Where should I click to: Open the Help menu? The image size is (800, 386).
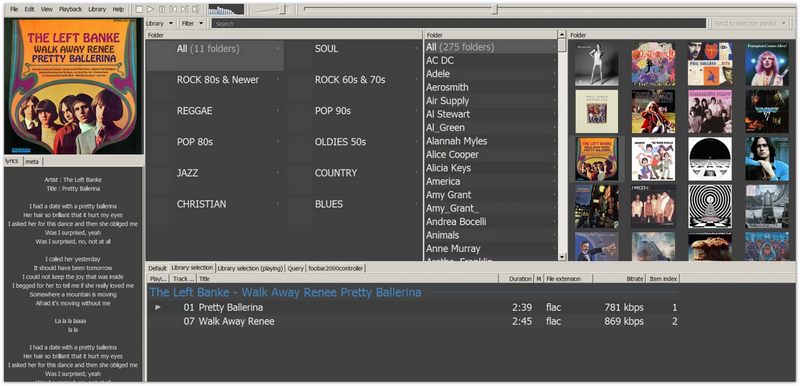coord(118,9)
